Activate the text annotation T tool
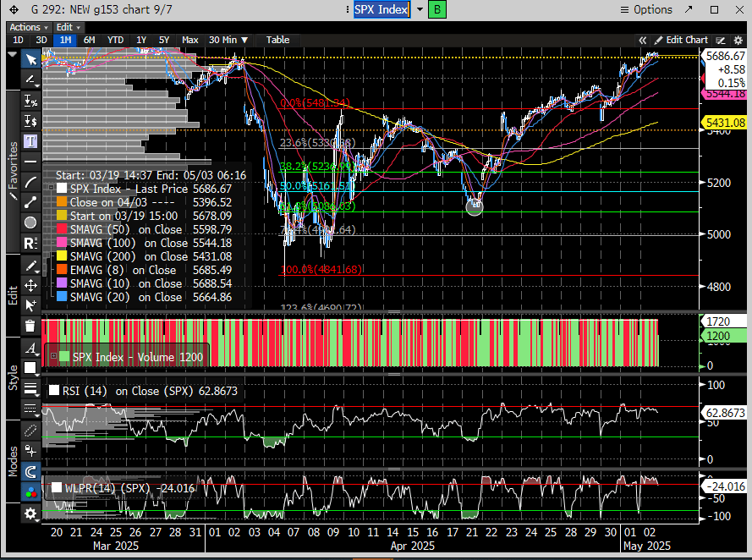Screen dimensions: 752x560 30,141
